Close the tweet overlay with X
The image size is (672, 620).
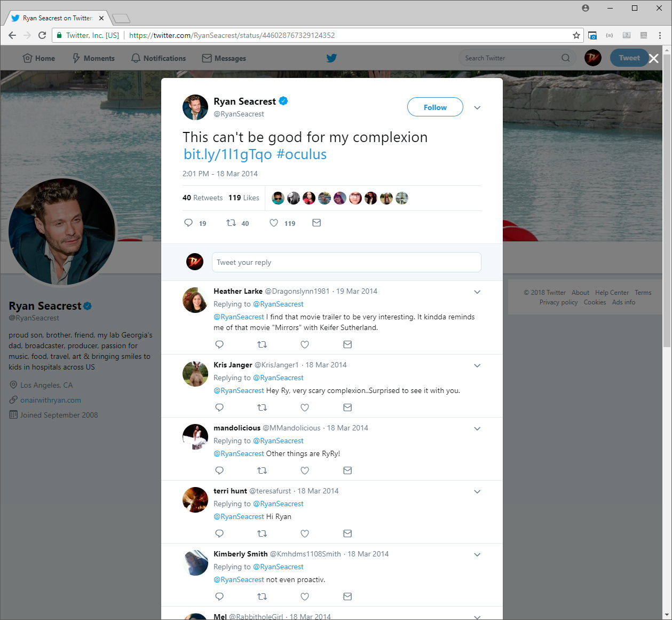click(x=654, y=59)
